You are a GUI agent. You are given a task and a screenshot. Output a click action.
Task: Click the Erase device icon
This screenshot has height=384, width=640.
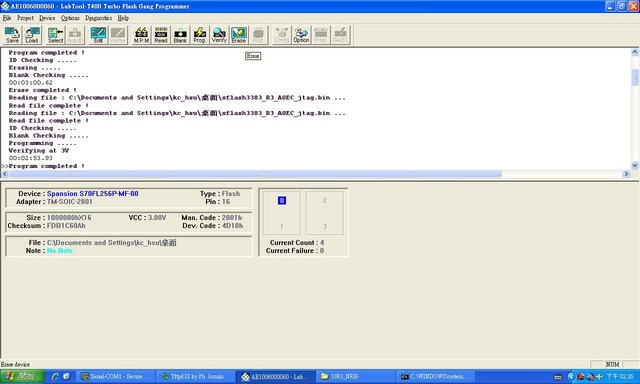239,35
